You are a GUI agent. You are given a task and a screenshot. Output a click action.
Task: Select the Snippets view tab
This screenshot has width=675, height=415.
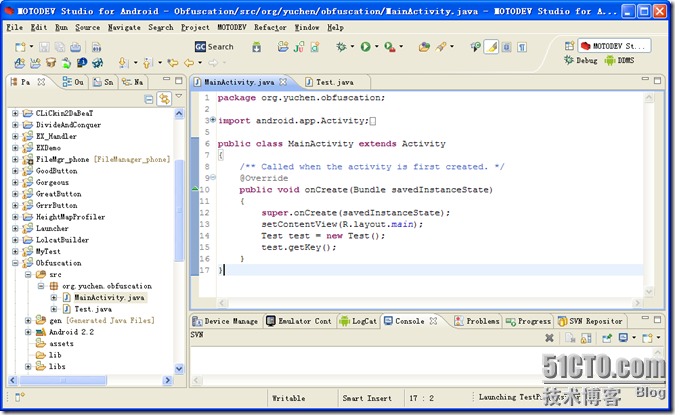[x=103, y=82]
